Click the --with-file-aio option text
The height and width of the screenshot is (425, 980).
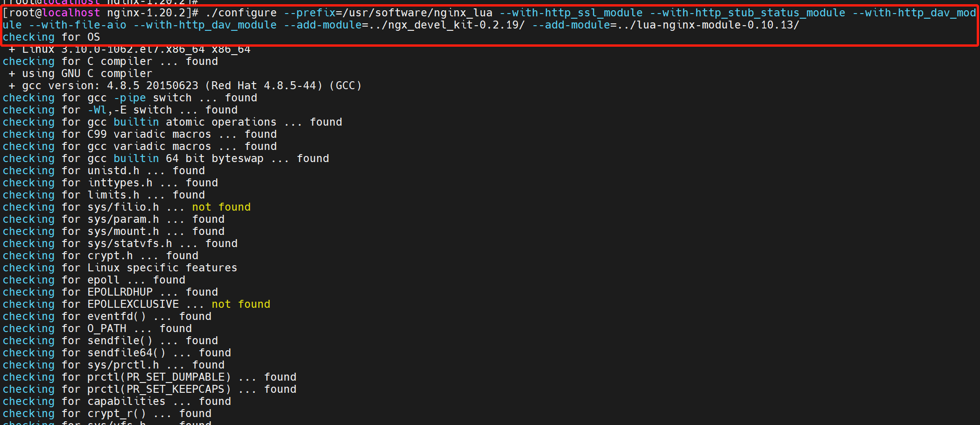pos(78,25)
